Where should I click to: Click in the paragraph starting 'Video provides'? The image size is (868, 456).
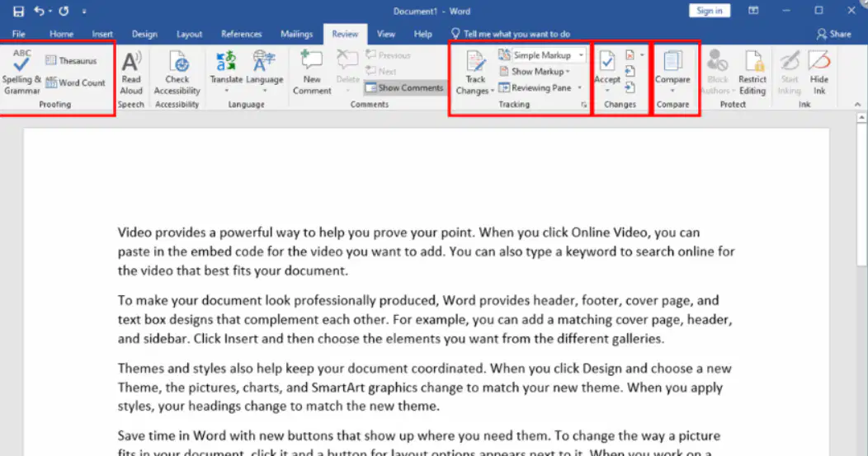pos(427,252)
